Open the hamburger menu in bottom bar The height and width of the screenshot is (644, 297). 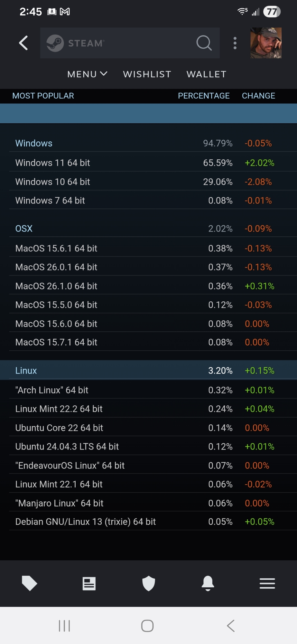(x=267, y=583)
